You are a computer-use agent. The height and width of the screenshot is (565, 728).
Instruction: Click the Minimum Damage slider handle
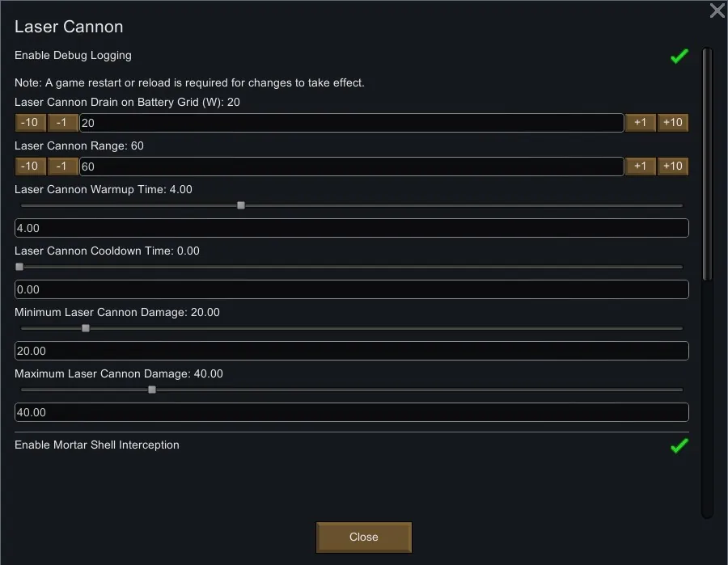coord(86,328)
